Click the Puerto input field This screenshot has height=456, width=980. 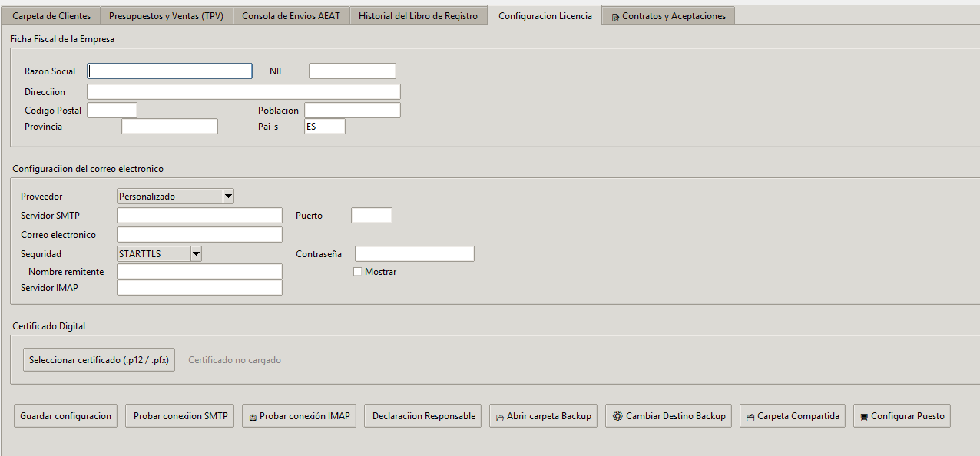(x=372, y=215)
